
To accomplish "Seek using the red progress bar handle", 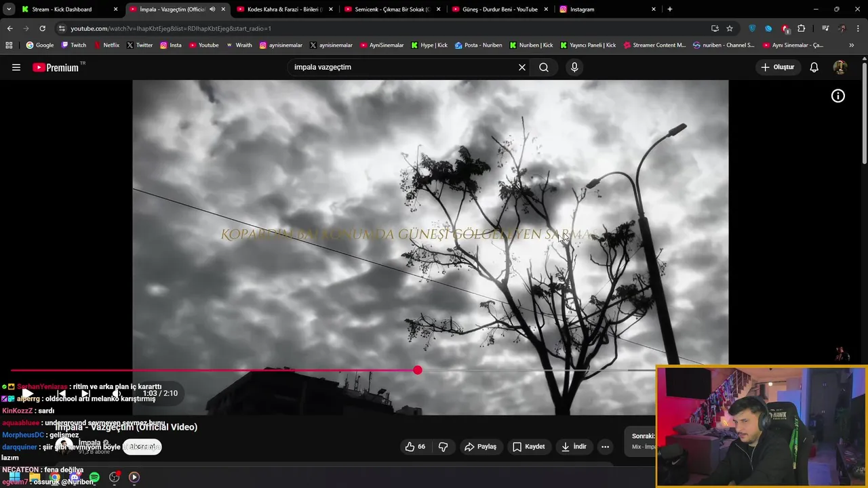I will click(418, 370).
